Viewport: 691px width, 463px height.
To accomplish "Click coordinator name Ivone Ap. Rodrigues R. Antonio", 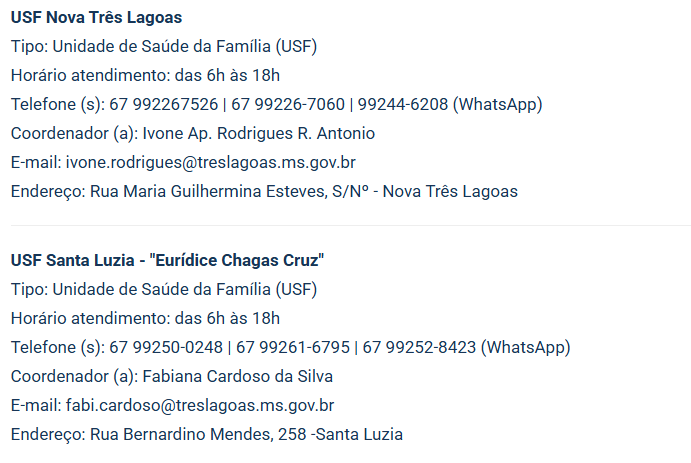I will (x=259, y=133).
